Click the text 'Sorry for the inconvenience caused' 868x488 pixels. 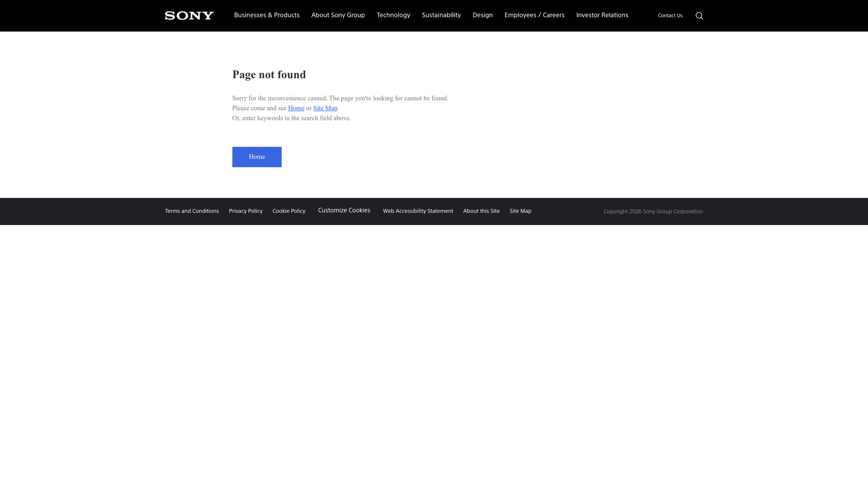[x=279, y=98]
